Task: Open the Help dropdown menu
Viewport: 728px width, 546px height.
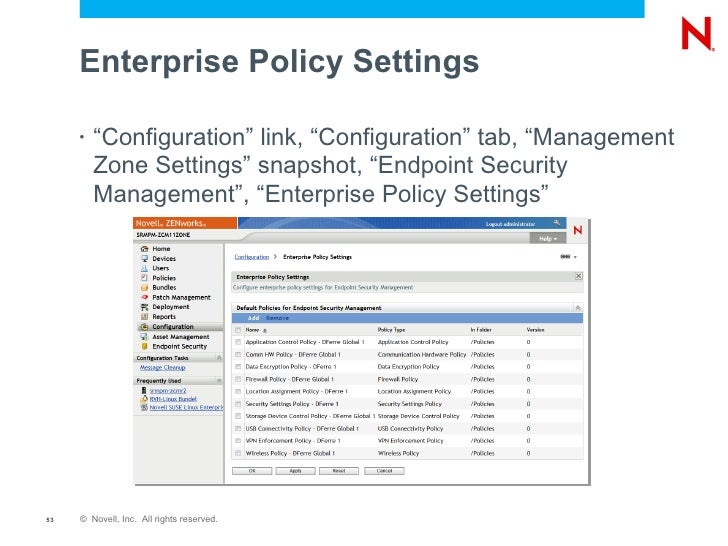Action: point(548,239)
